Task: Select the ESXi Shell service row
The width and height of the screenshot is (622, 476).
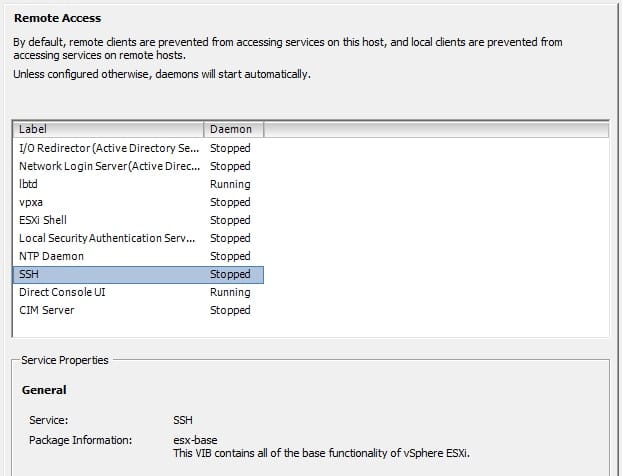Action: click(x=138, y=220)
